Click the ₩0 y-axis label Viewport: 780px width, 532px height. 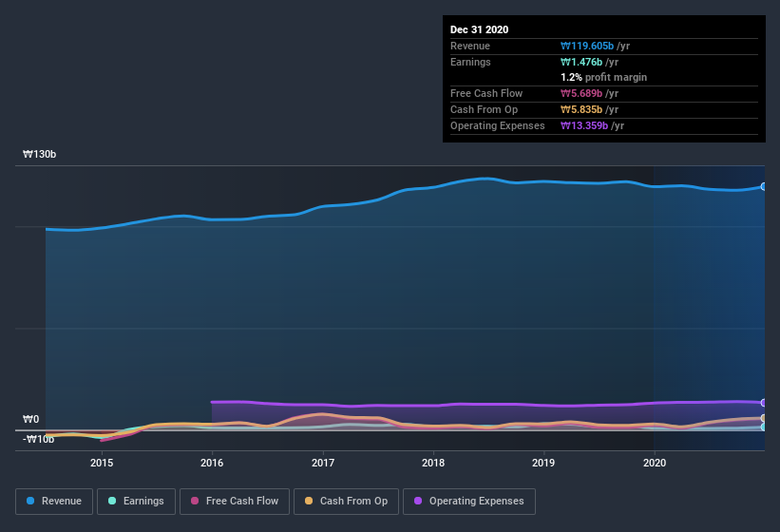point(30,419)
